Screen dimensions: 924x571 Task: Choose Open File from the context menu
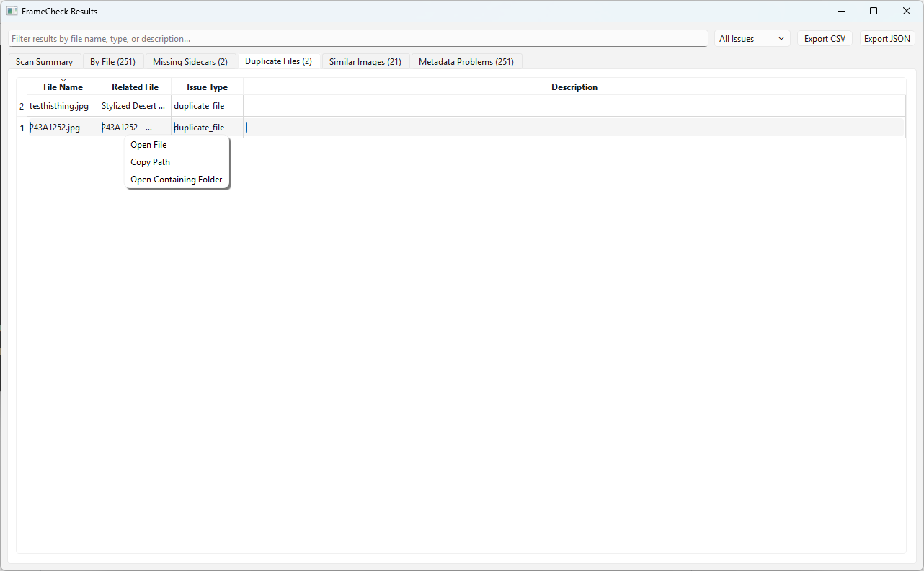click(x=148, y=144)
